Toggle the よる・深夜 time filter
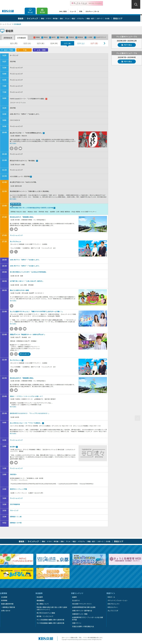142x644 pixels. 41,50
